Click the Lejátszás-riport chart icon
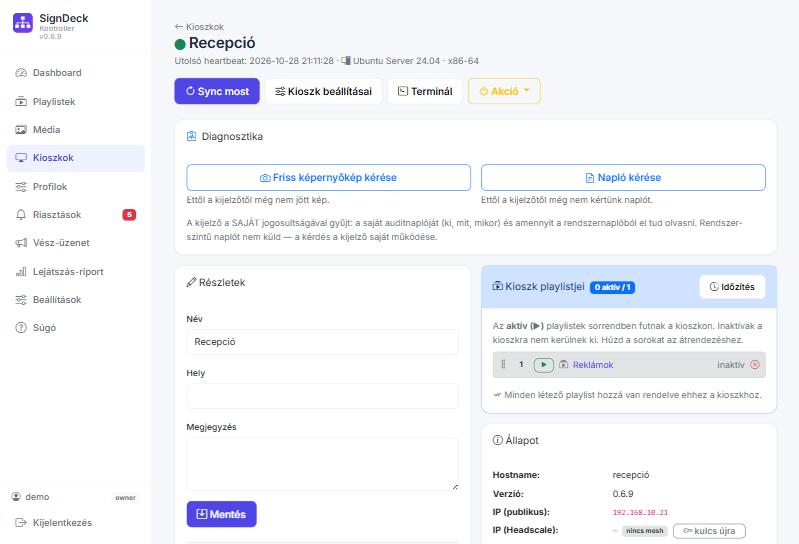The width and height of the screenshot is (799, 544). pos(21,271)
